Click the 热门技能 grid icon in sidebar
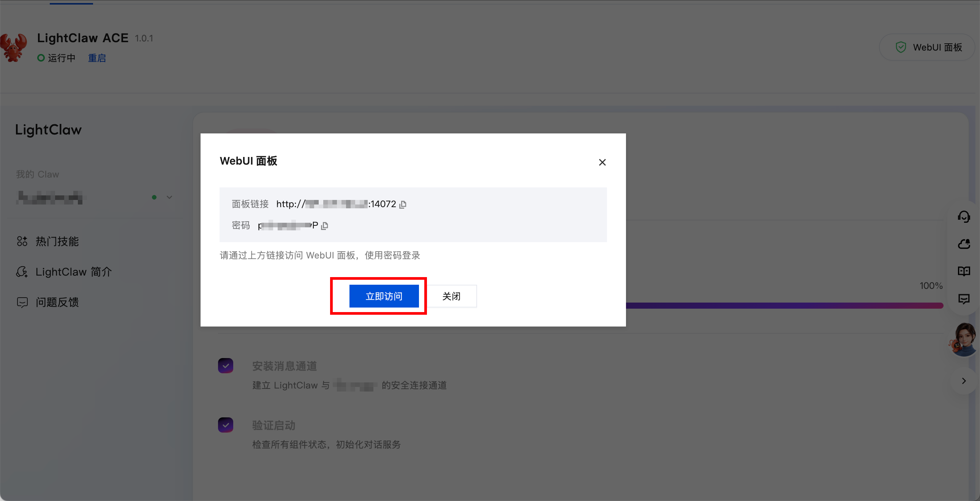The image size is (980, 501). [22, 241]
